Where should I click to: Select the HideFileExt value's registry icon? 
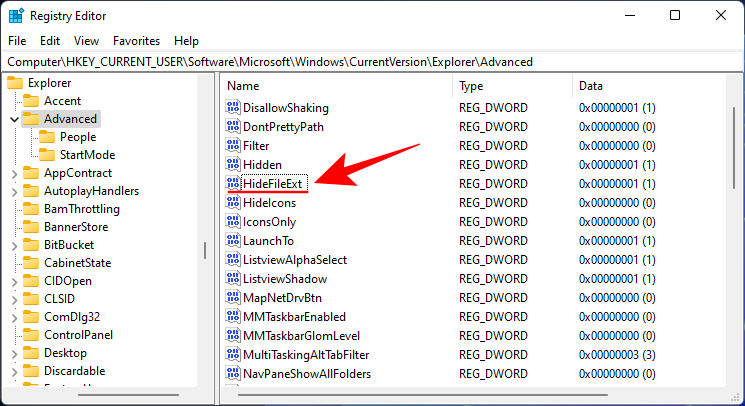233,183
